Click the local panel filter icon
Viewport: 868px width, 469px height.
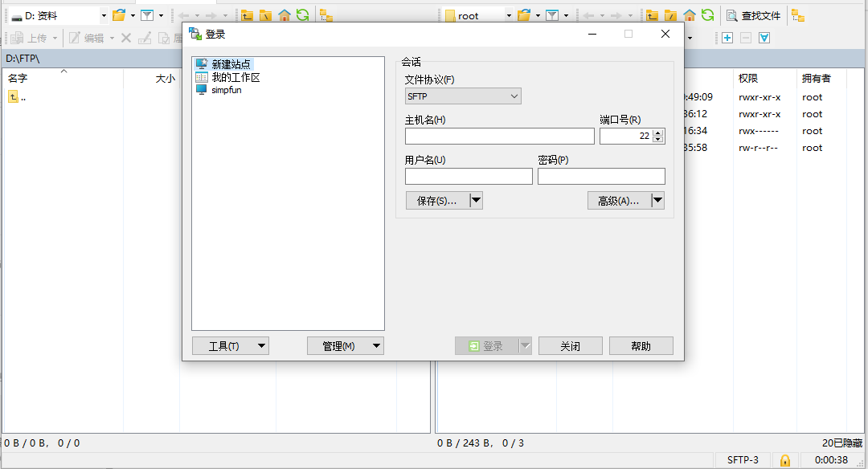point(147,15)
